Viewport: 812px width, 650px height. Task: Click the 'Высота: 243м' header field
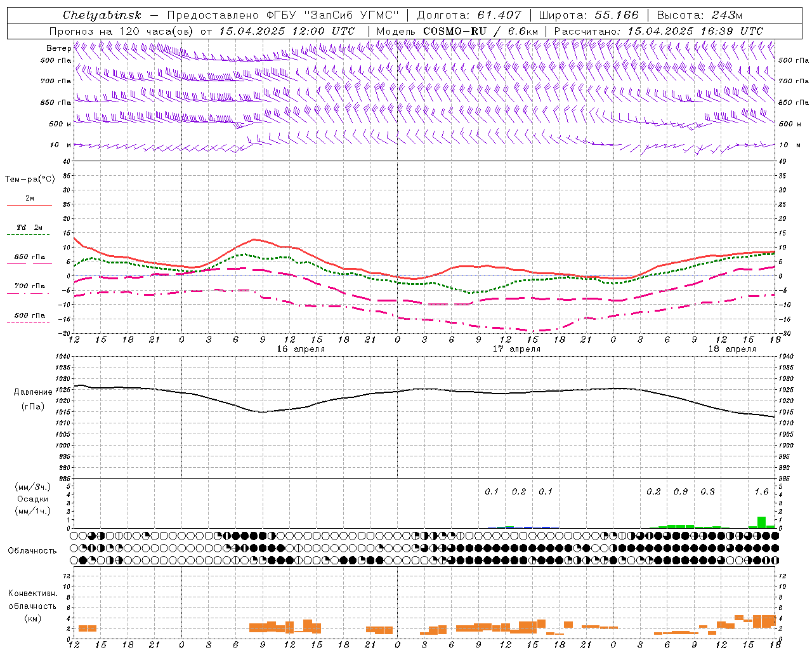(699, 15)
